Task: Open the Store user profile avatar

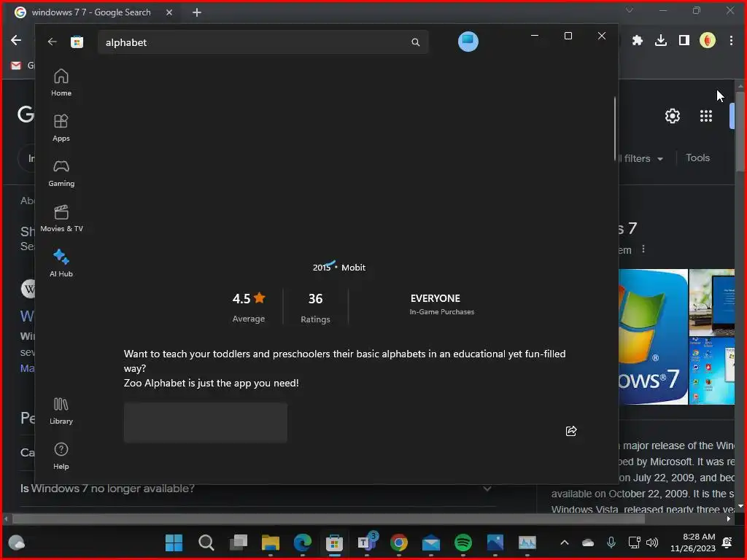Action: pos(468,42)
